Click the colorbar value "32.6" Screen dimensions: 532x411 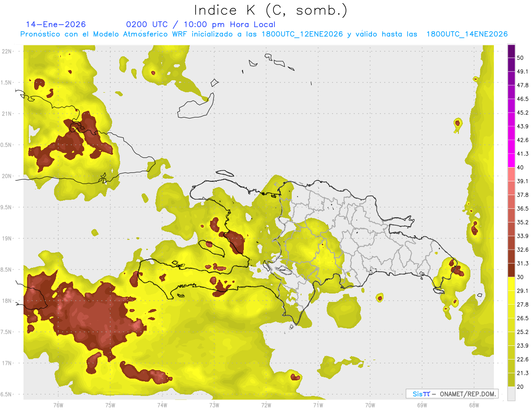click(x=523, y=250)
